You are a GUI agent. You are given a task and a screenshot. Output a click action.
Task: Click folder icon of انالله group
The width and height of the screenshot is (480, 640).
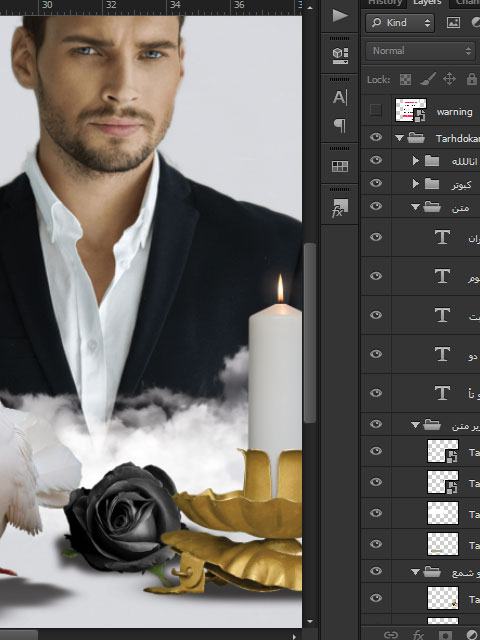[431, 160]
